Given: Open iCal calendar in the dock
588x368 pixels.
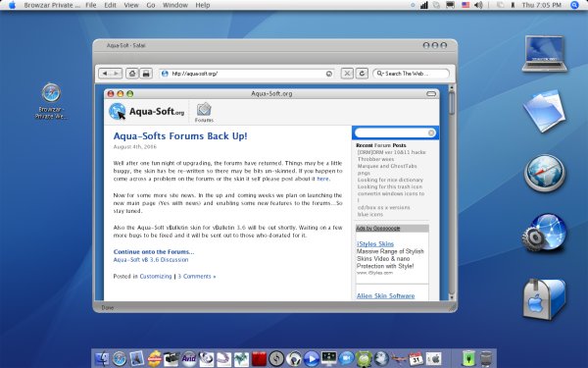Looking at the screenshot, I should tap(416, 358).
